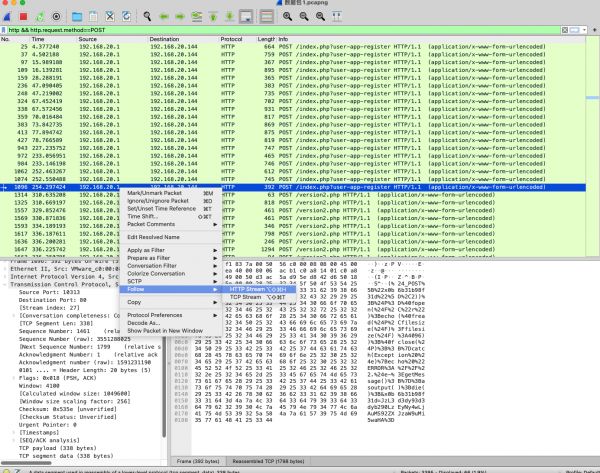Click into the http.request.method display filter field

[x=283, y=30]
